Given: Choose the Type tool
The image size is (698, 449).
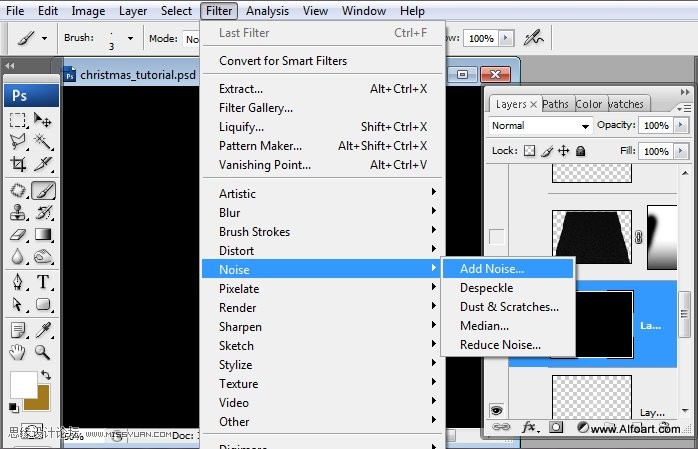Looking at the screenshot, I should pos(43,283).
